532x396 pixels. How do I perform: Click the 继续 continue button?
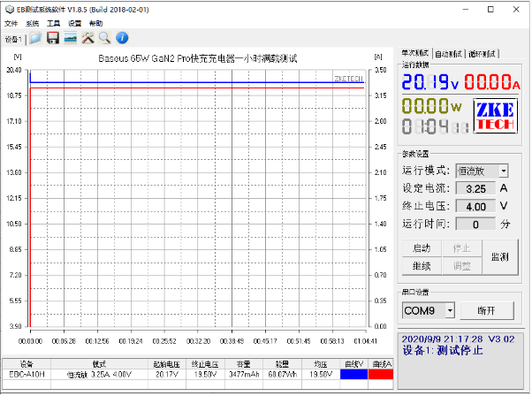click(x=422, y=266)
